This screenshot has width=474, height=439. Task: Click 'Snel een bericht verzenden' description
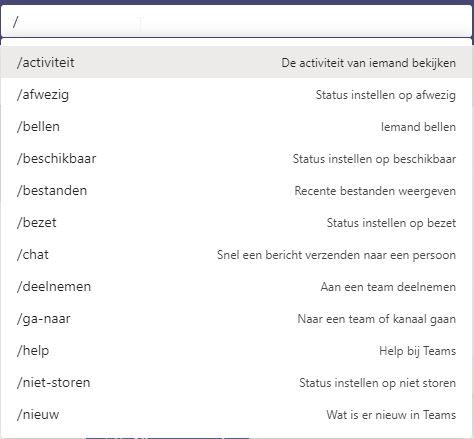tap(336, 255)
